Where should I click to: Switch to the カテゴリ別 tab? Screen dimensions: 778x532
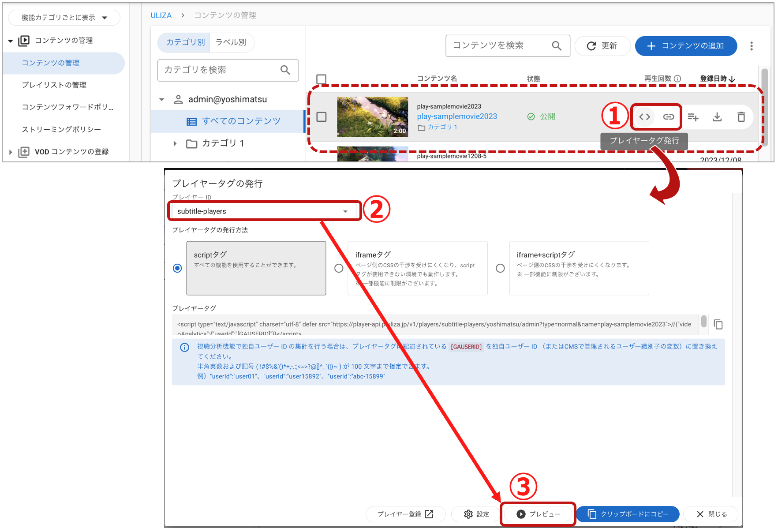[184, 42]
